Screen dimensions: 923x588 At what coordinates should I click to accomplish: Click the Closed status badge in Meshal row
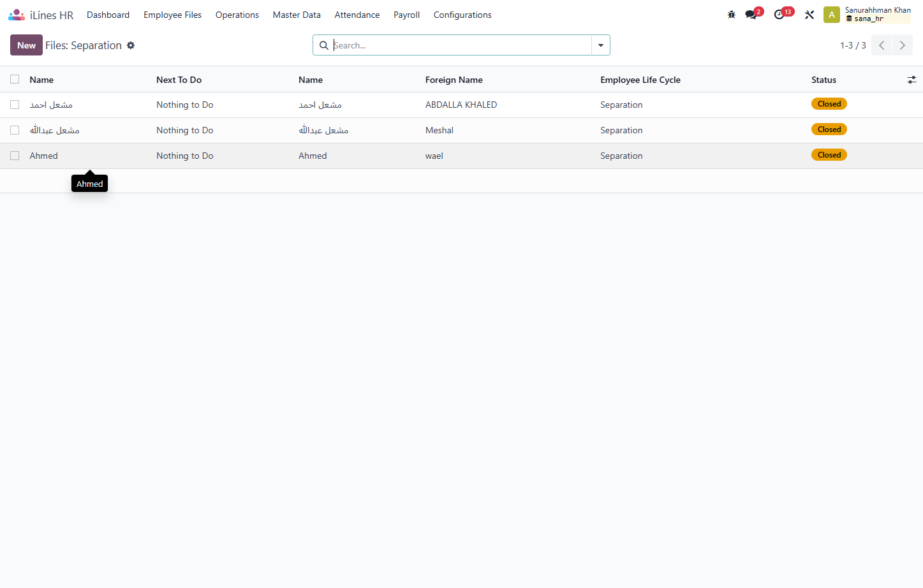829,129
